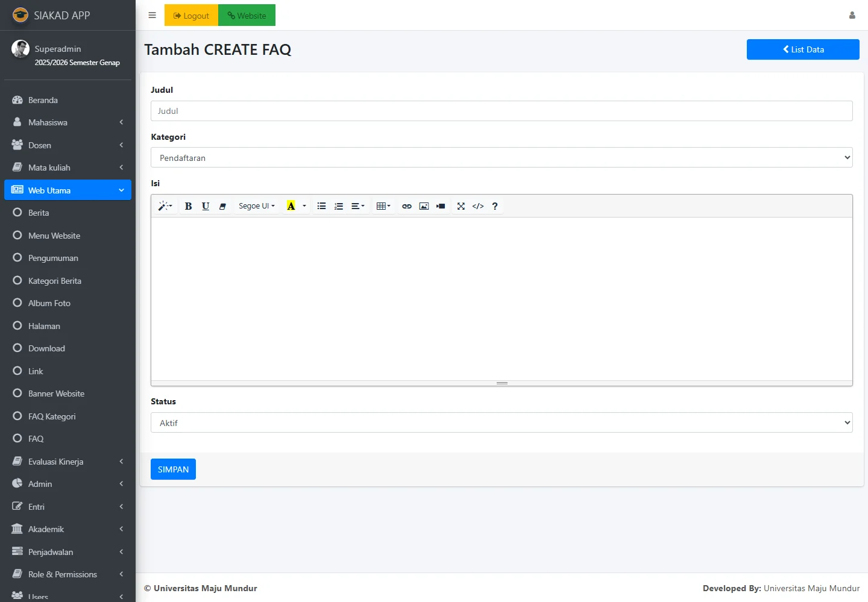
Task: Toggle fullscreen mode of editor
Action: (x=461, y=206)
